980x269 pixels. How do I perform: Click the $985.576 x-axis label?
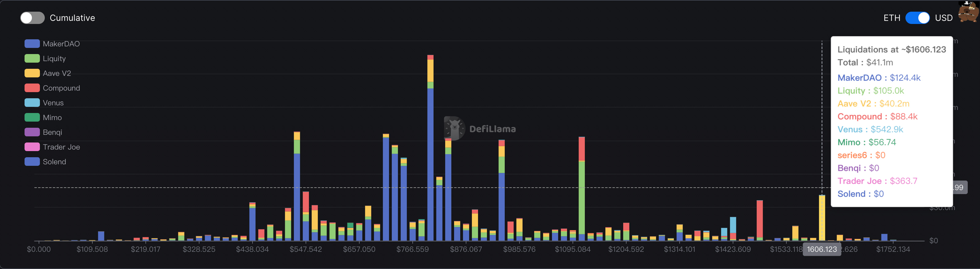point(519,249)
